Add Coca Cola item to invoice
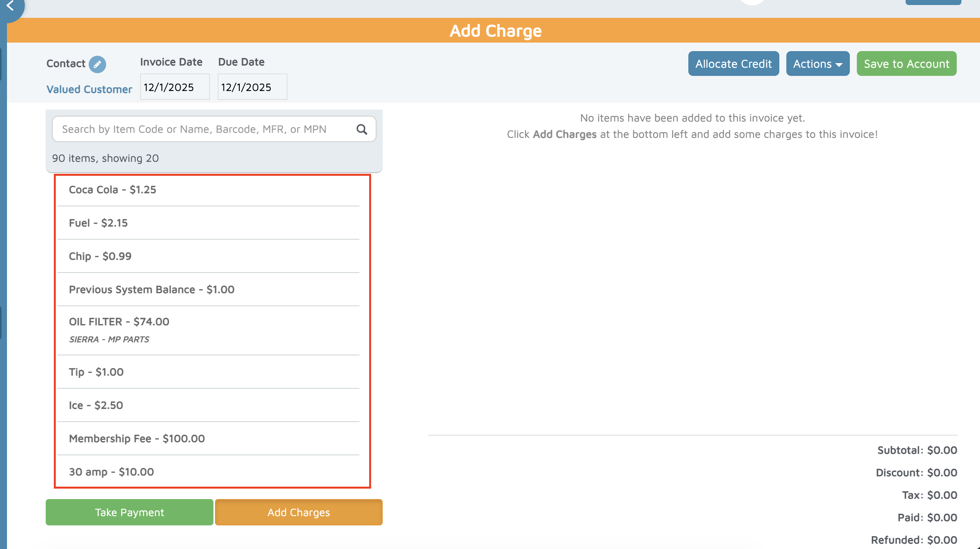The height and width of the screenshot is (549, 980). coord(112,190)
